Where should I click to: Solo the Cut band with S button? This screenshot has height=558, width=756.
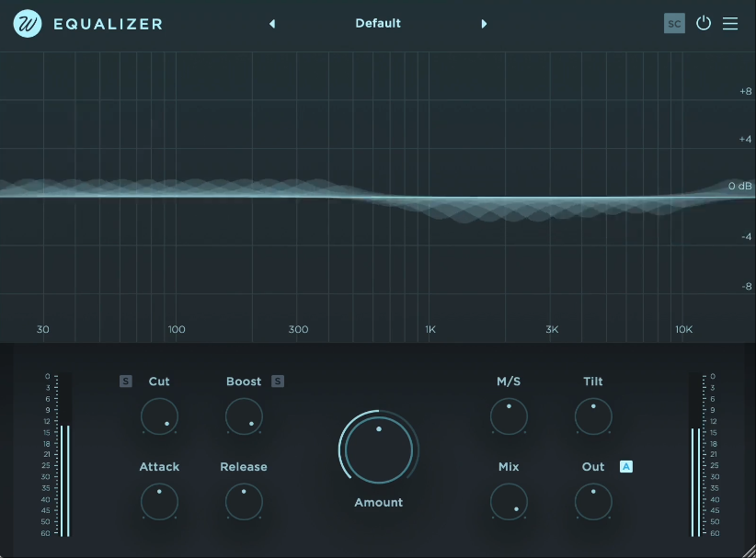coord(126,381)
